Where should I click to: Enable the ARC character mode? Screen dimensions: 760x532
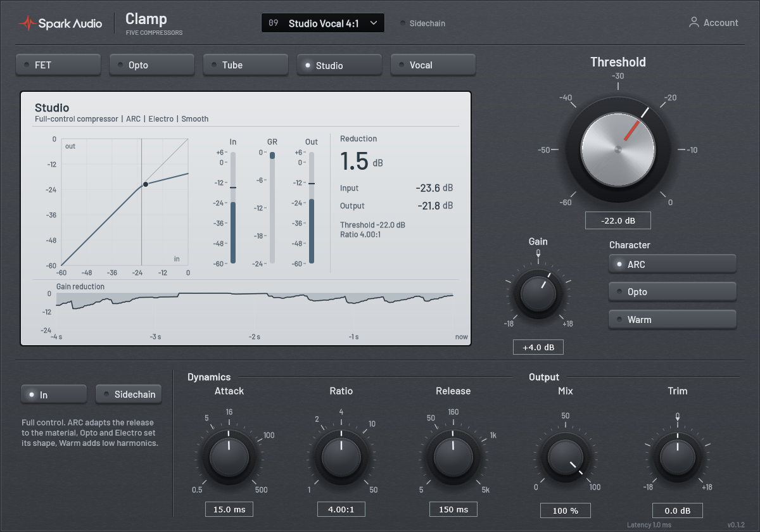click(x=673, y=264)
